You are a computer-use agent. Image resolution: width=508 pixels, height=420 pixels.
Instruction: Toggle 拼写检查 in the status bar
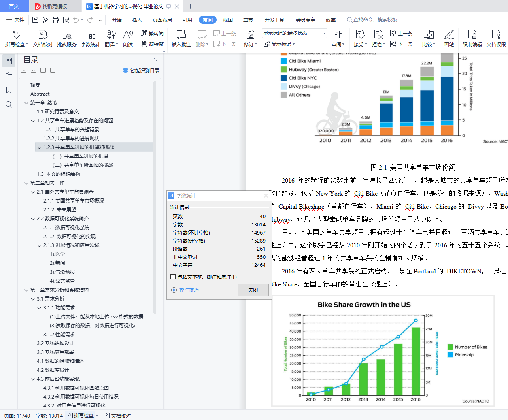coord(83,416)
